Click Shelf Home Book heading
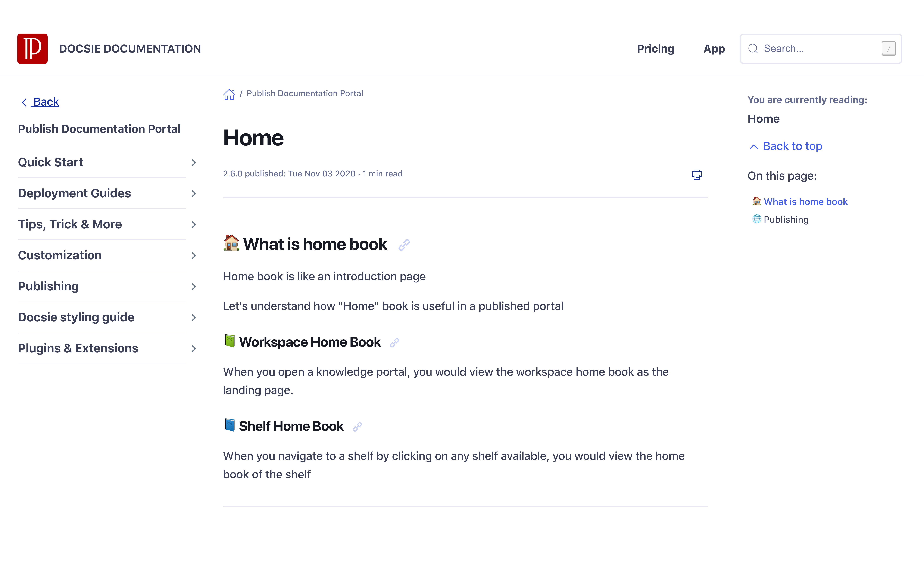Screen dimensions: 924x582 click(291, 426)
